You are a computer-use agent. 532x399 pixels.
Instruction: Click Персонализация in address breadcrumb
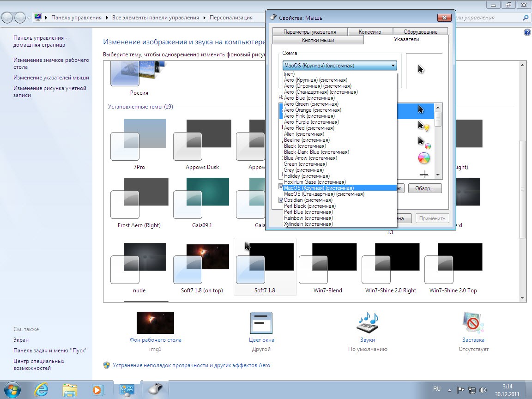coord(231,18)
